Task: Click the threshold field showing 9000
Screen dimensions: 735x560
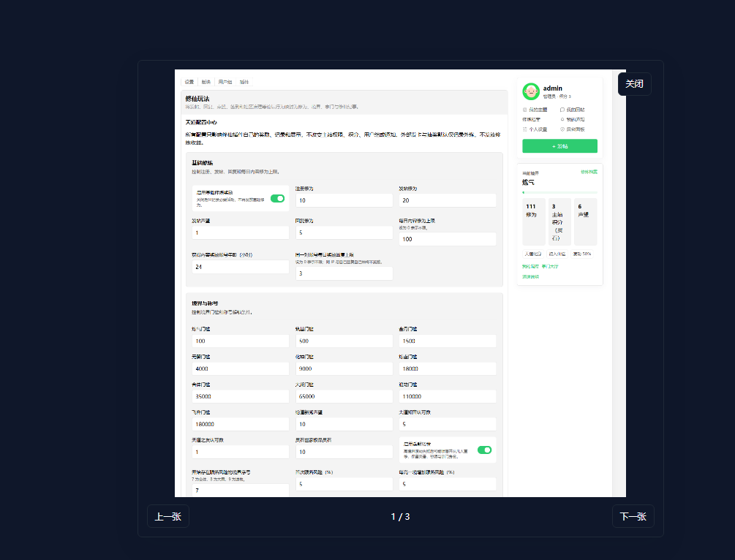Action: tap(344, 368)
